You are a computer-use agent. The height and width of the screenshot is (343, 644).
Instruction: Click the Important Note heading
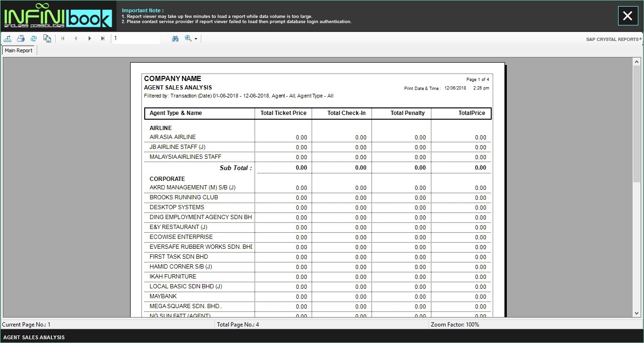[142, 10]
